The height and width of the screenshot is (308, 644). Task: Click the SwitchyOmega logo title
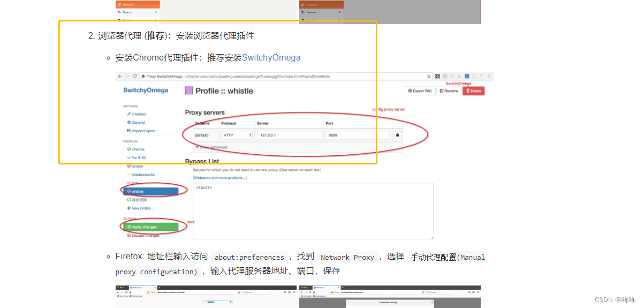coord(146,90)
